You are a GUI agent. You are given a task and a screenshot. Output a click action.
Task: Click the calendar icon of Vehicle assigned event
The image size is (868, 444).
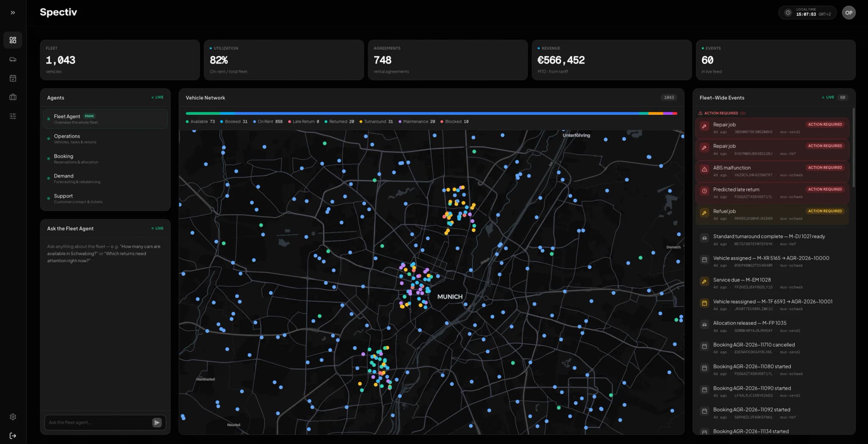(704, 260)
